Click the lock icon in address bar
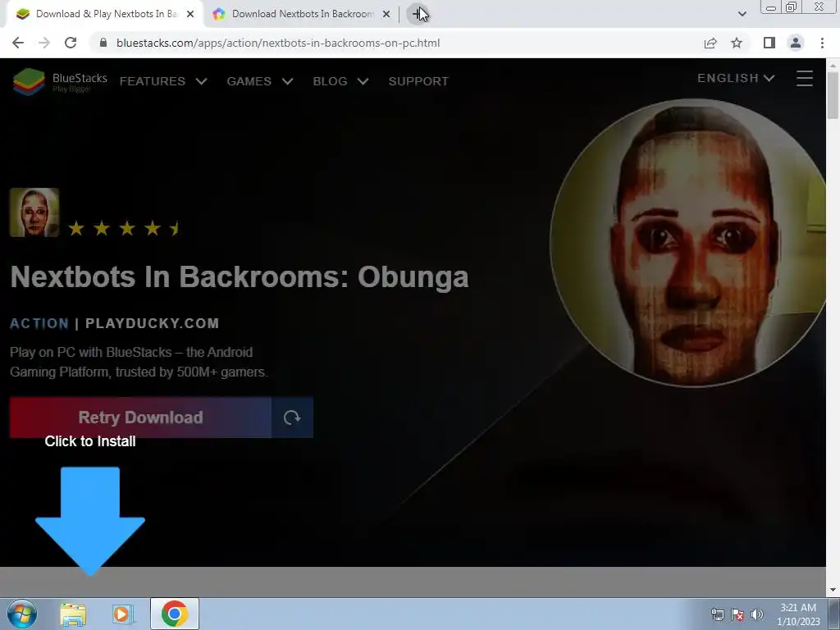Screen dimensions: 840x630 (x=103, y=43)
